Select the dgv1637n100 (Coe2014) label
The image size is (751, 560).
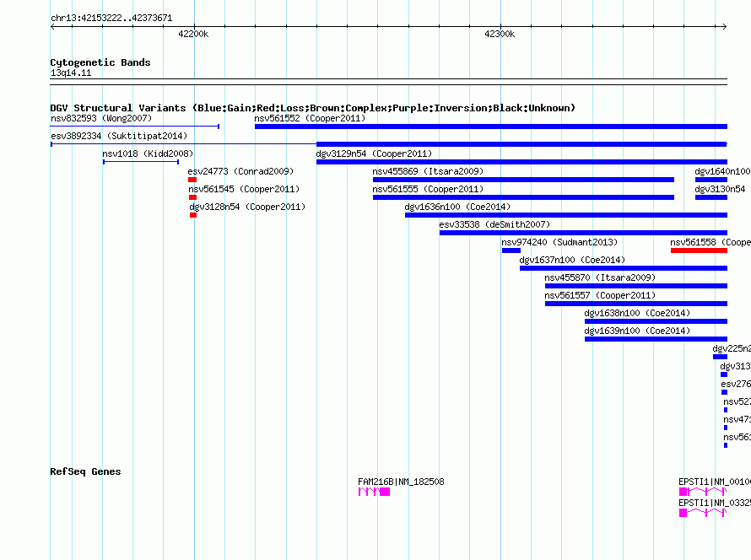click(x=572, y=260)
